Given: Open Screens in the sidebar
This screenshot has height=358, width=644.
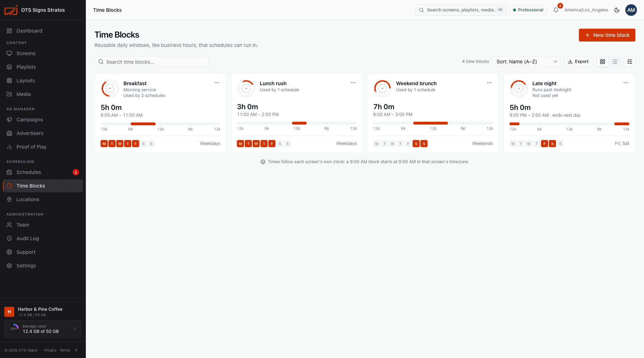Looking at the screenshot, I should point(43,53).
